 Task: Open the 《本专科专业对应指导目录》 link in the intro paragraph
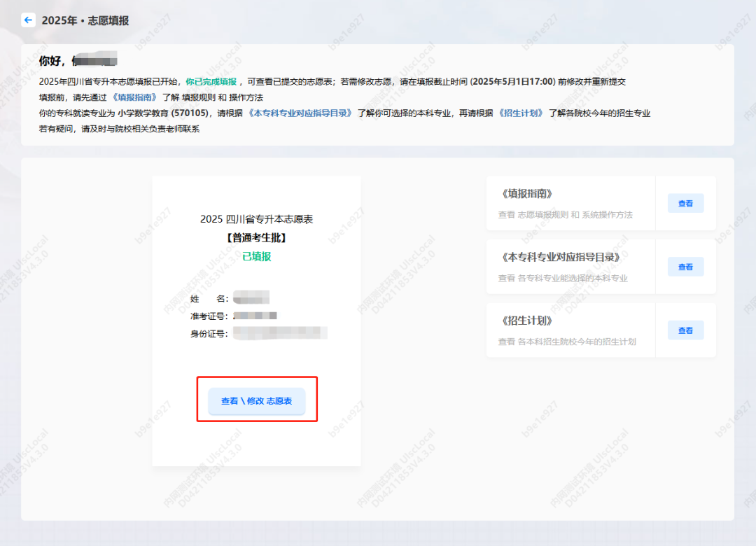pos(300,113)
